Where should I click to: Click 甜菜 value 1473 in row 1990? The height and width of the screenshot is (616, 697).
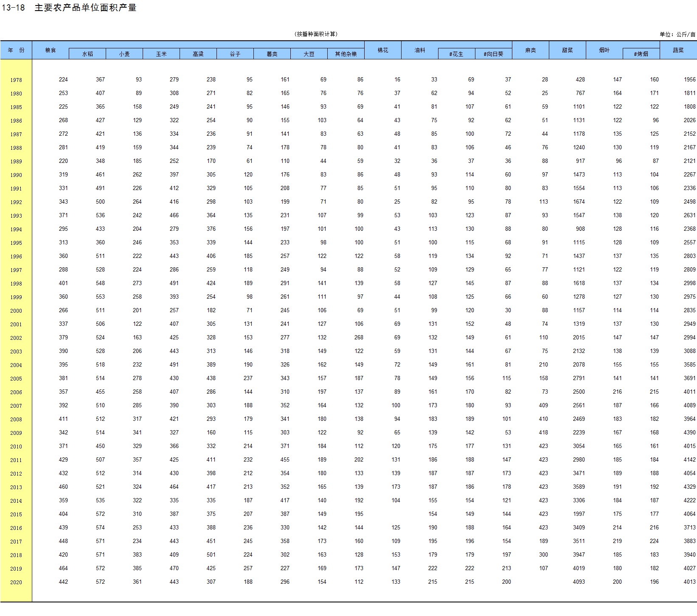coord(579,174)
